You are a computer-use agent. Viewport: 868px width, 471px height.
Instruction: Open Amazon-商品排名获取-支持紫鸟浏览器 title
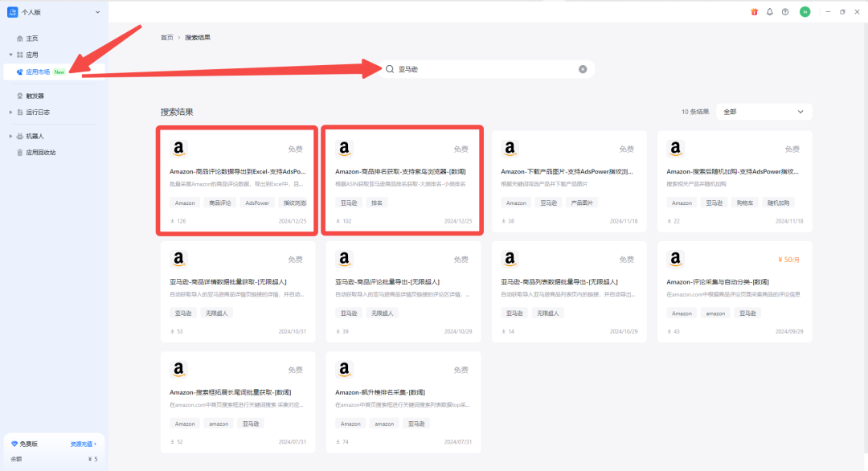[400, 171]
